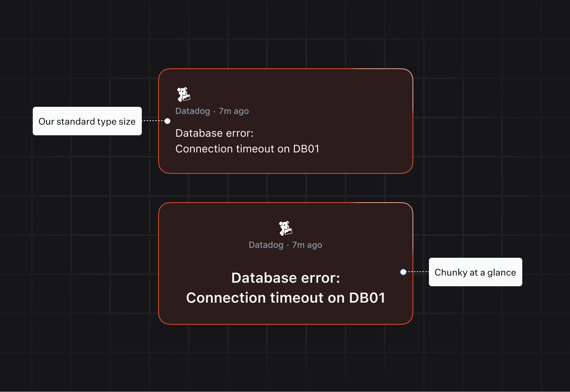The width and height of the screenshot is (570, 392).
Task: Select 'Database error:' regular text in the top card
Action: (x=214, y=133)
